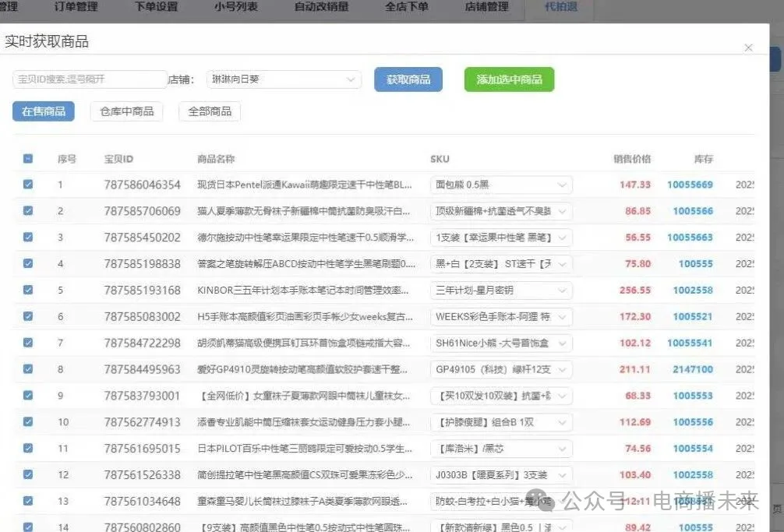Open the 小号列表 tab
Image resolution: width=784 pixels, height=532 pixels.
coord(236,7)
